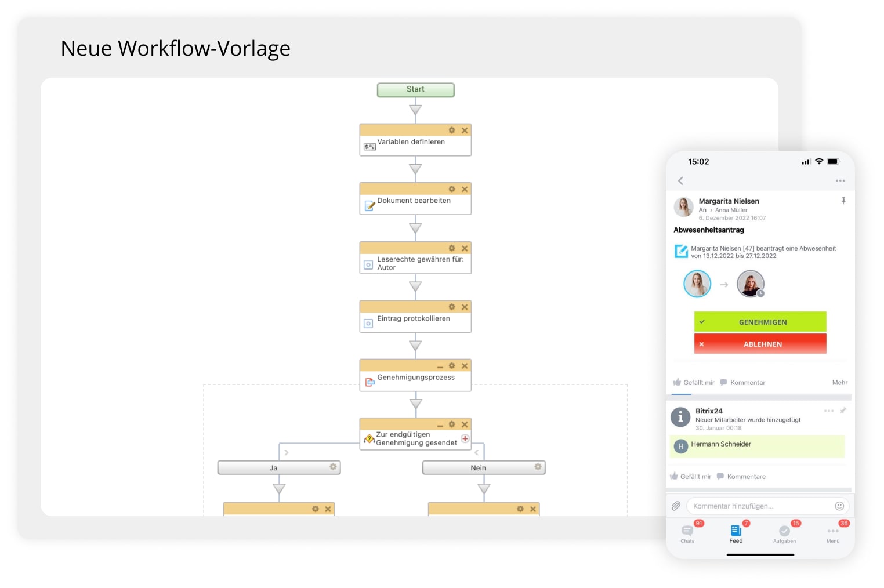
Task: Click insertion arrow below Eintrag protokollieren
Action: [x=415, y=346]
